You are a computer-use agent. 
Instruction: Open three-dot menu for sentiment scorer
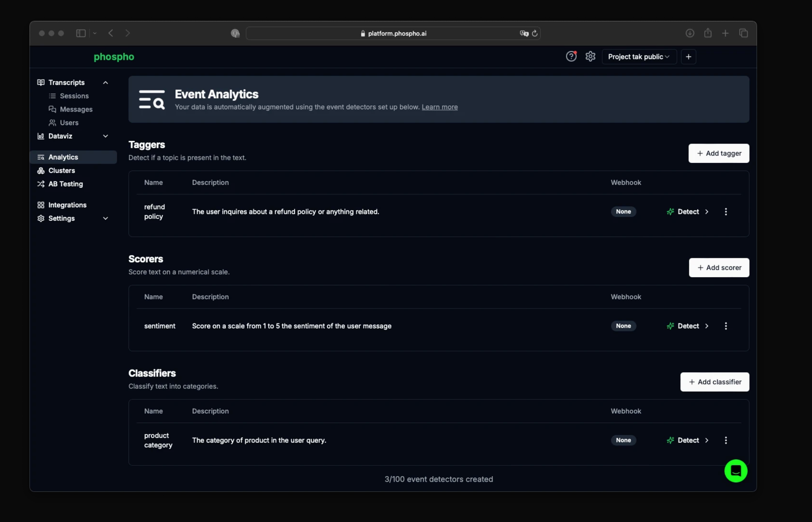point(726,326)
